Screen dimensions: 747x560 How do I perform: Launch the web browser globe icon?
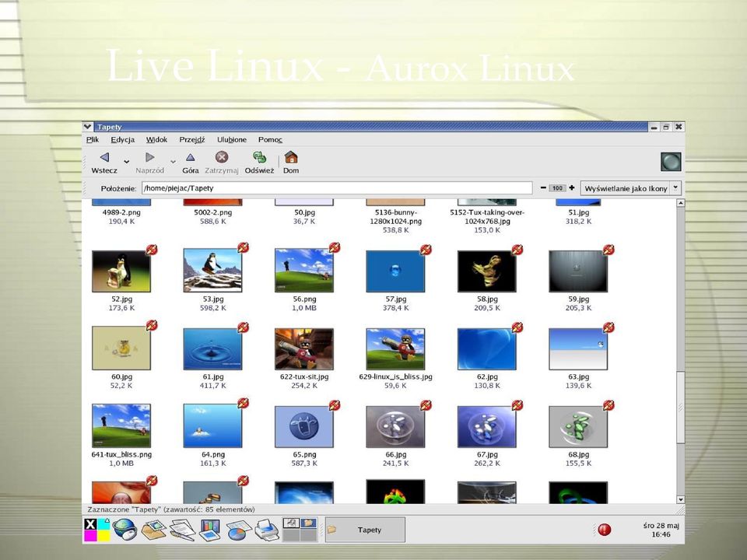pos(124,530)
